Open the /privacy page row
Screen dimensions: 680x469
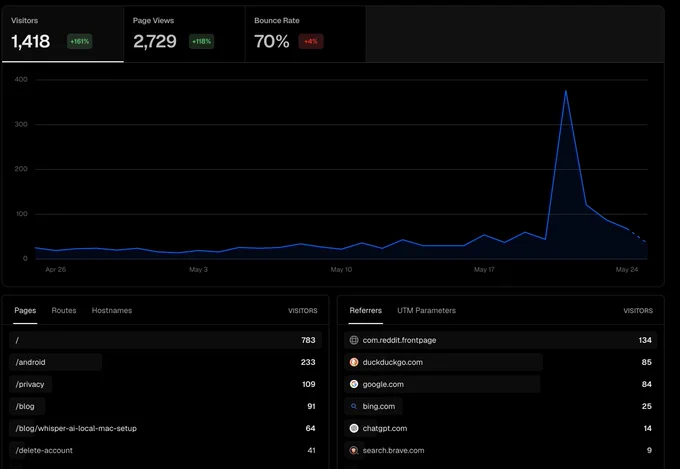165,384
